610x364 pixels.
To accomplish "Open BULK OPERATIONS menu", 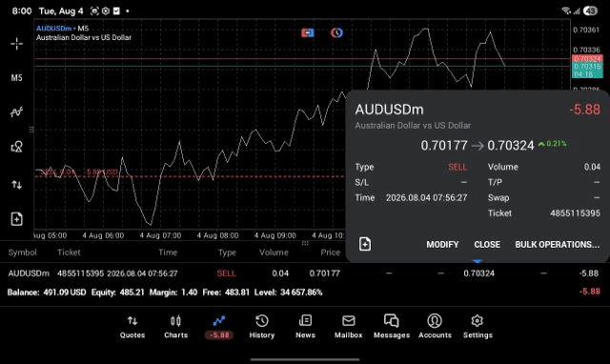I will [x=557, y=245].
